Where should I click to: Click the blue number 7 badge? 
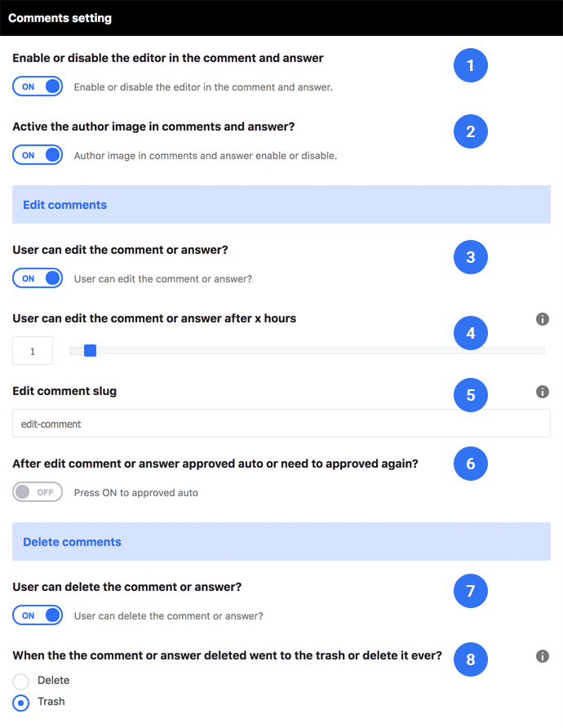click(x=471, y=591)
